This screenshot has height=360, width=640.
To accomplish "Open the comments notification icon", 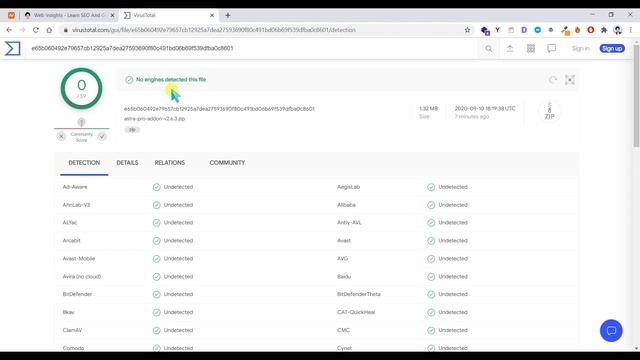I will click(x=551, y=49).
